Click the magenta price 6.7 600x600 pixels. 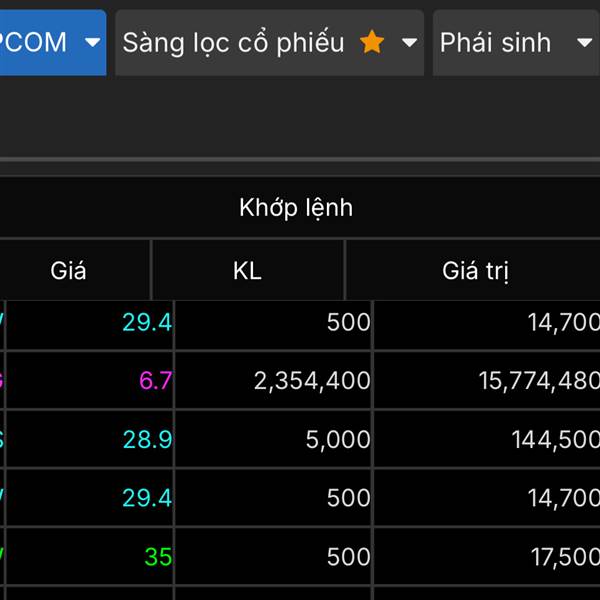156,380
